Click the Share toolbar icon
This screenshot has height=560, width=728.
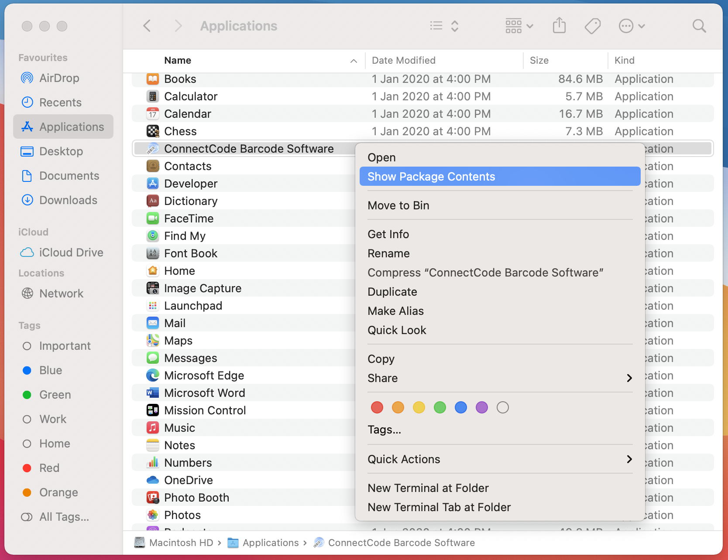pos(559,26)
